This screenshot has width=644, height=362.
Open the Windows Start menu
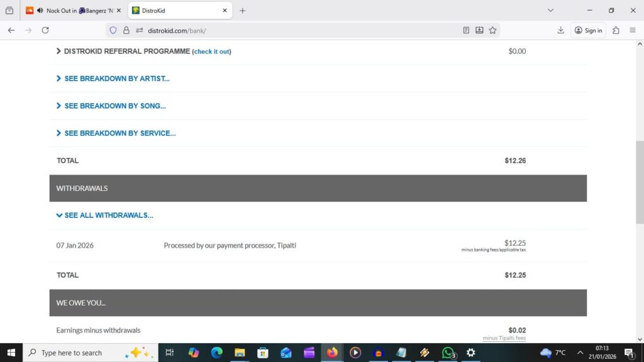pos(11,353)
